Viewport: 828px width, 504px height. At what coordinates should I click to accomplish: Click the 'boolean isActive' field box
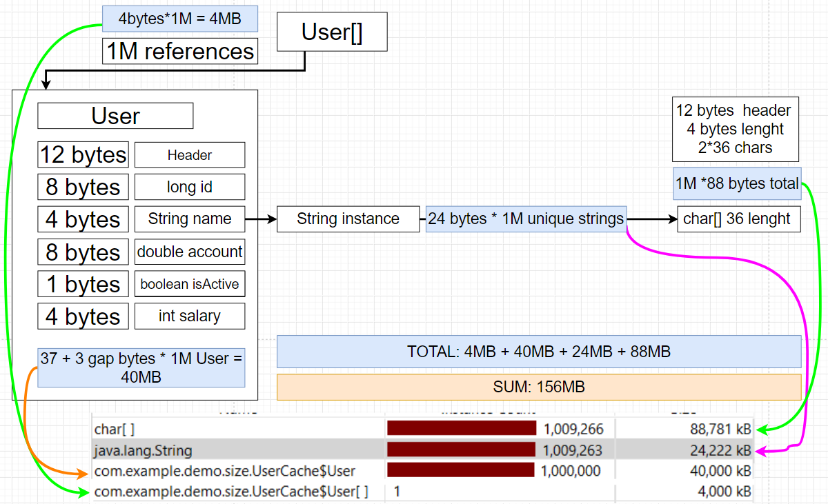click(190, 284)
